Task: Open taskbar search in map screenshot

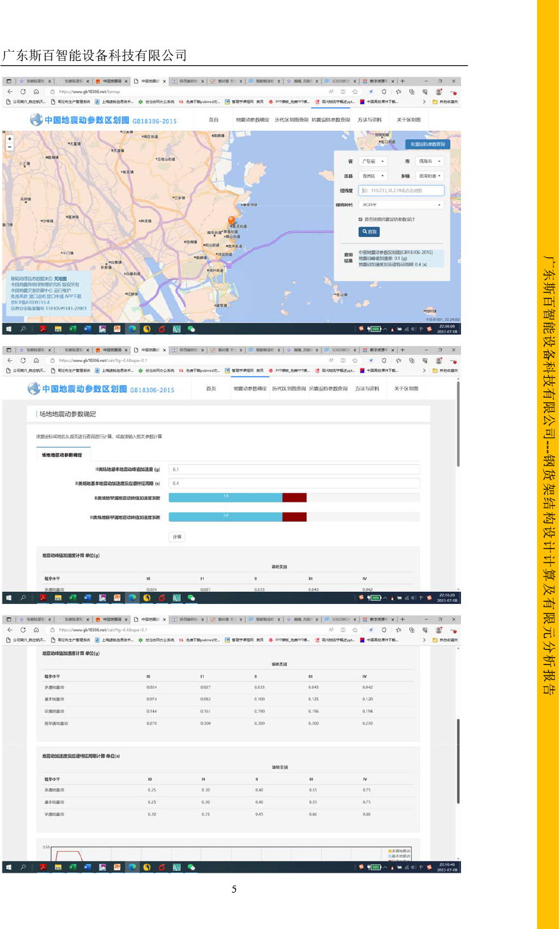Action: click(x=23, y=329)
